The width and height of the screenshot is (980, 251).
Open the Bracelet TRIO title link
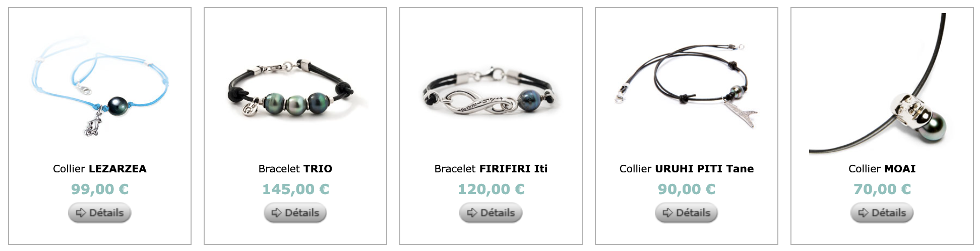295,169
